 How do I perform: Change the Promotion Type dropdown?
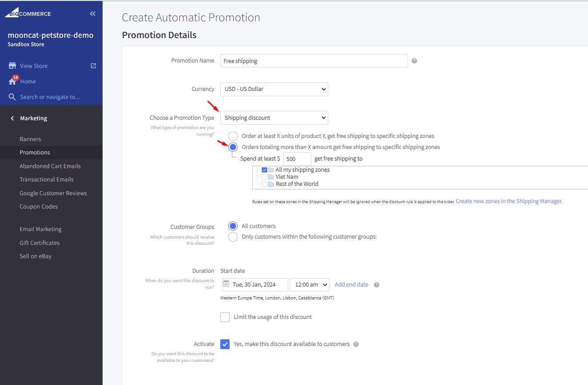(x=274, y=118)
